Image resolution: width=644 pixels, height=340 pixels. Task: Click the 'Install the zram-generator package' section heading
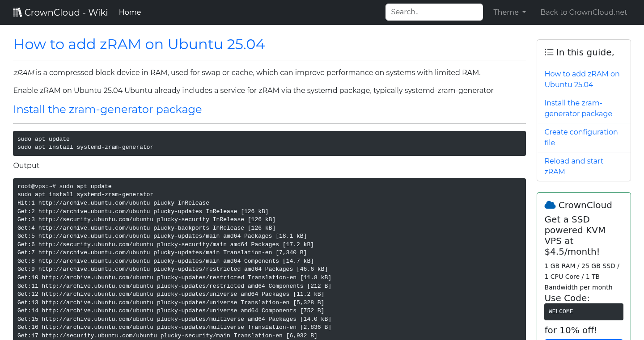pyautogui.click(x=107, y=109)
